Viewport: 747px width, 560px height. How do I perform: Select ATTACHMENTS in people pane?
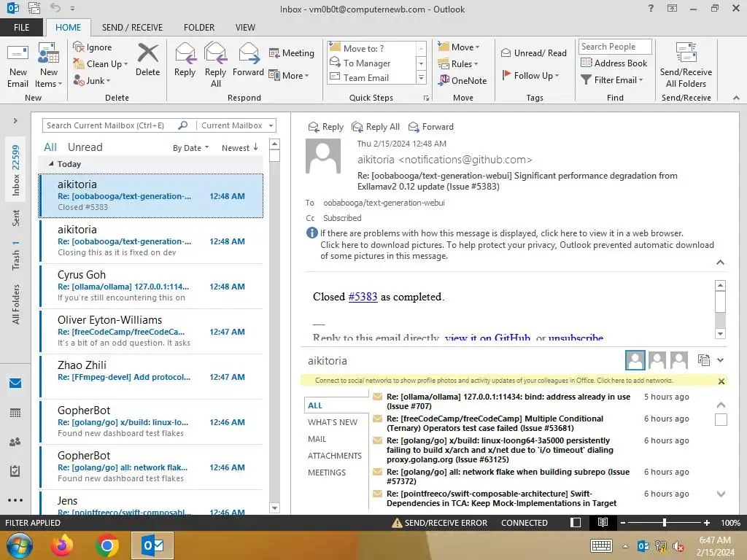tap(335, 456)
